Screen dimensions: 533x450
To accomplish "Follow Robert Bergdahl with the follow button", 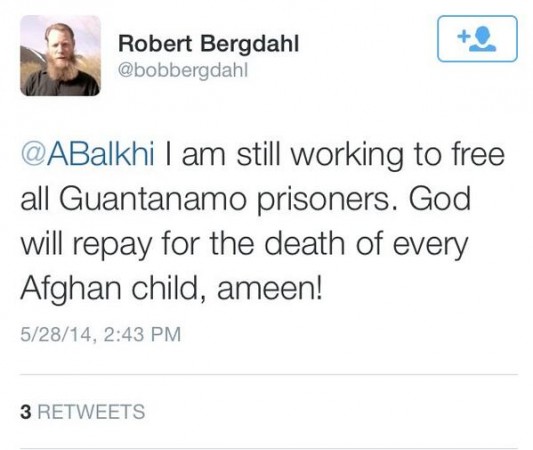I will click(x=477, y=39).
